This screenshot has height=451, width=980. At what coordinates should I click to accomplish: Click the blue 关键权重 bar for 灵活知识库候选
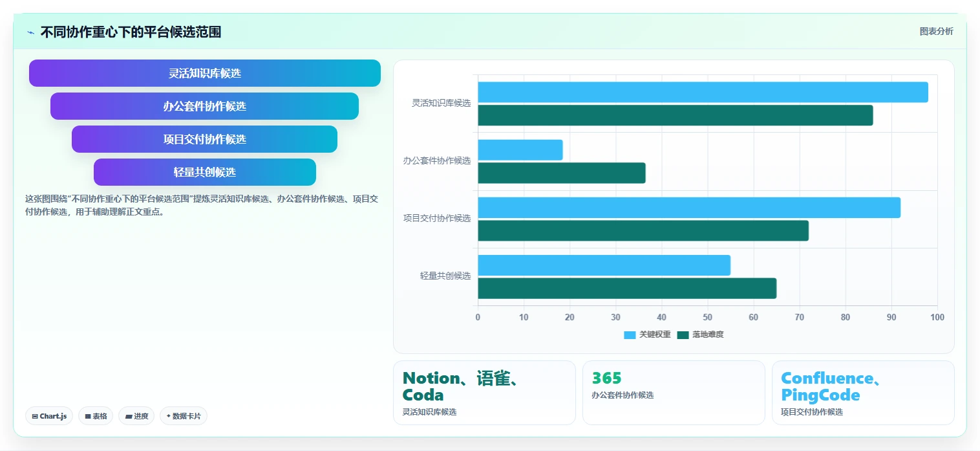[703, 92]
